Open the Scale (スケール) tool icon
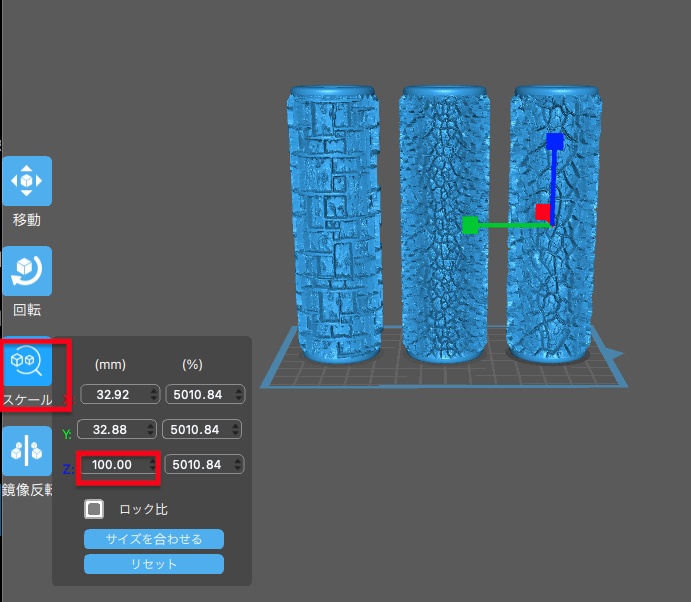Viewport: 691px width, 602px height. 27,360
